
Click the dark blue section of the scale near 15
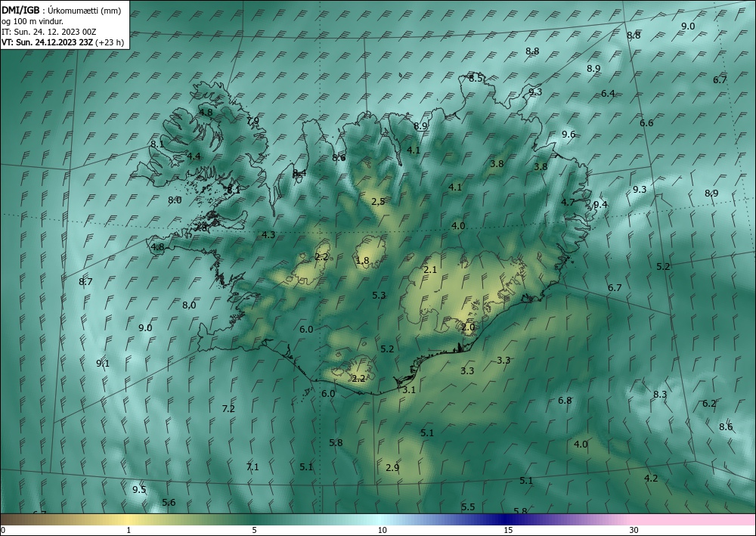(507, 519)
